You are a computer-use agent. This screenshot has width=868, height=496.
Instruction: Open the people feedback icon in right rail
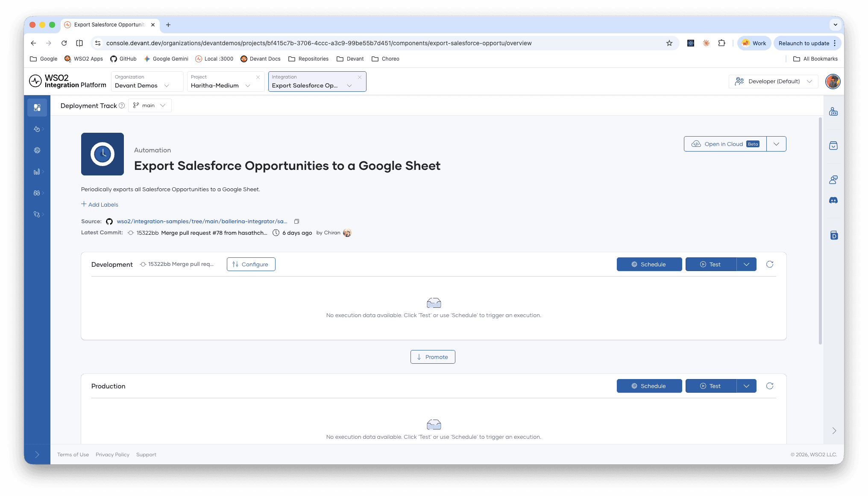(833, 180)
